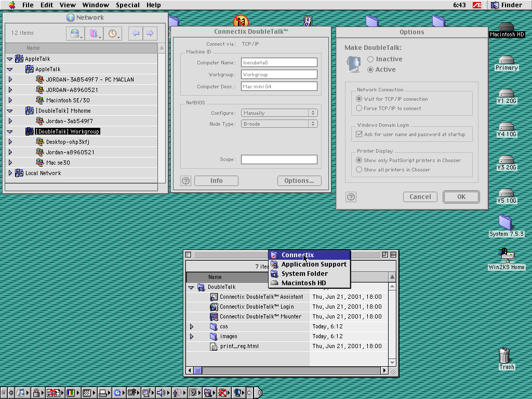Collapse the DoubleTalk folder in the file list
532x399 pixels.
tap(191, 287)
